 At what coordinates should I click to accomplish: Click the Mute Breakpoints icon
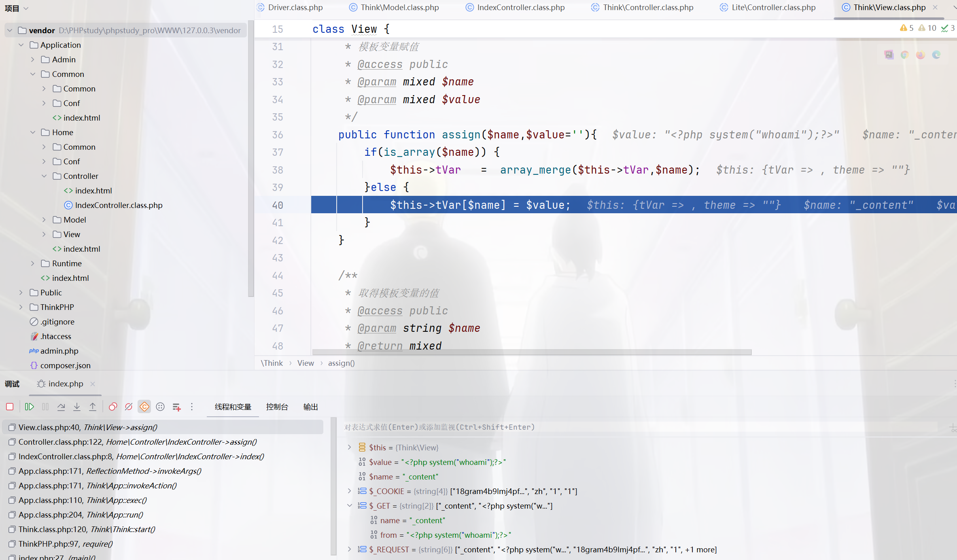point(129,407)
